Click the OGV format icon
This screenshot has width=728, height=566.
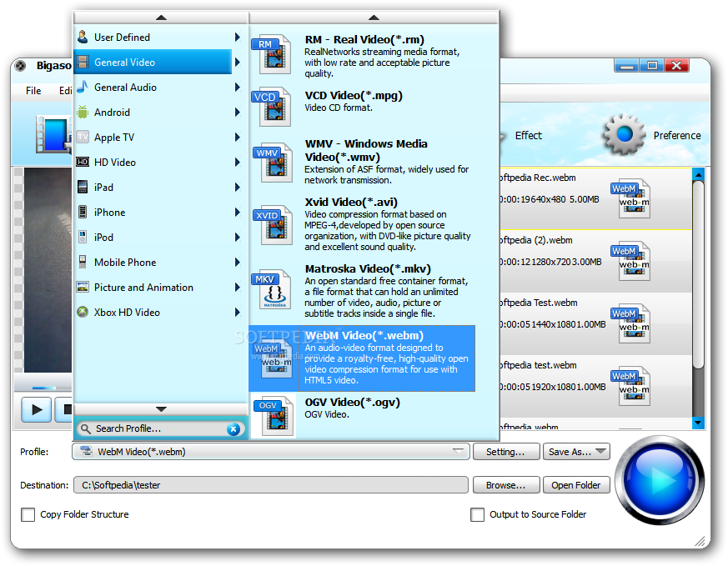pos(274,416)
